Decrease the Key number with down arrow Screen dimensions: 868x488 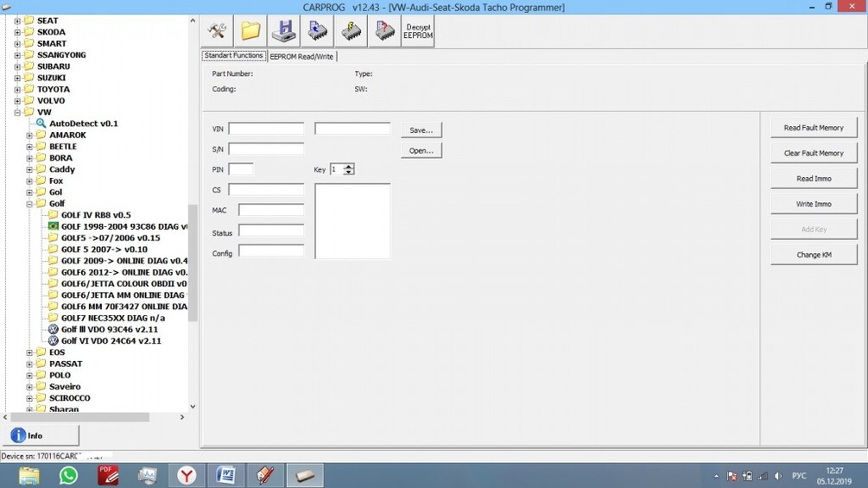[348, 172]
